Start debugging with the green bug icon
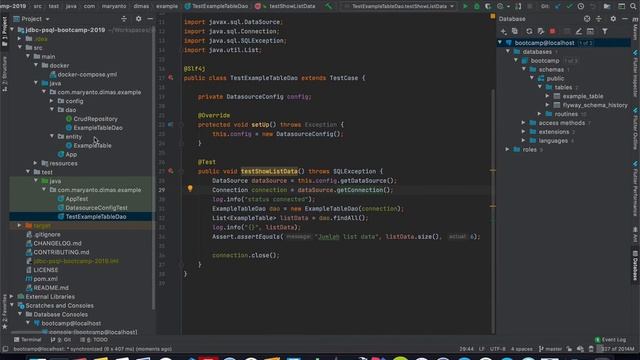This screenshot has width=640, height=360. click(476, 6)
